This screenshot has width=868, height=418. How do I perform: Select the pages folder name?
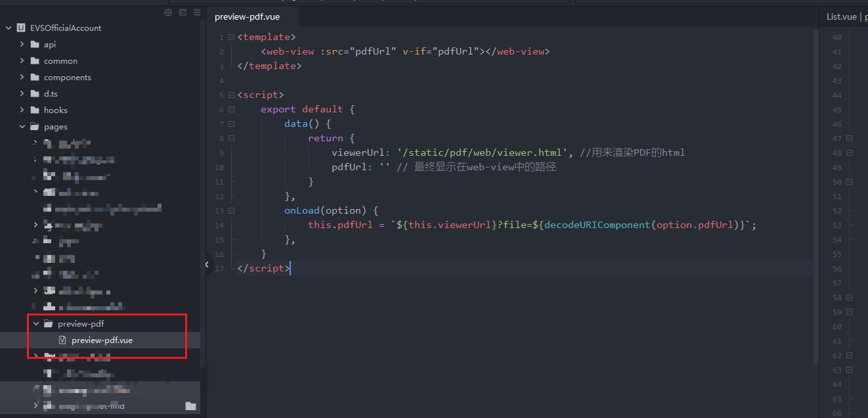coord(56,127)
